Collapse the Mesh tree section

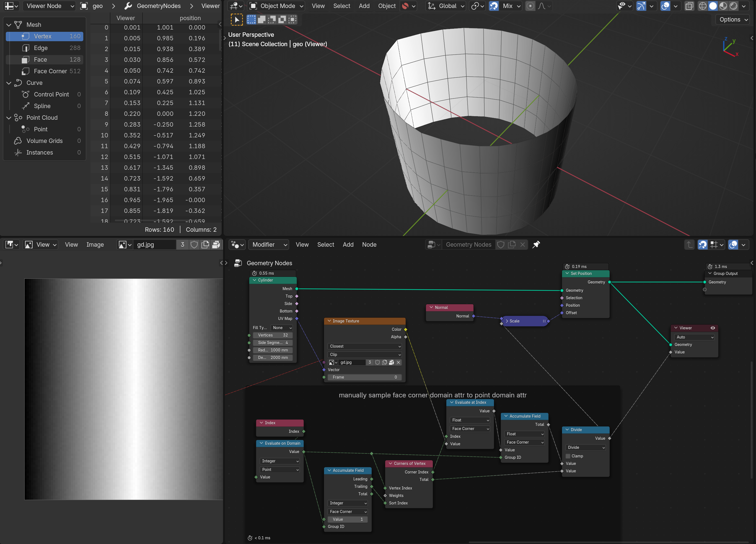pyautogui.click(x=9, y=25)
